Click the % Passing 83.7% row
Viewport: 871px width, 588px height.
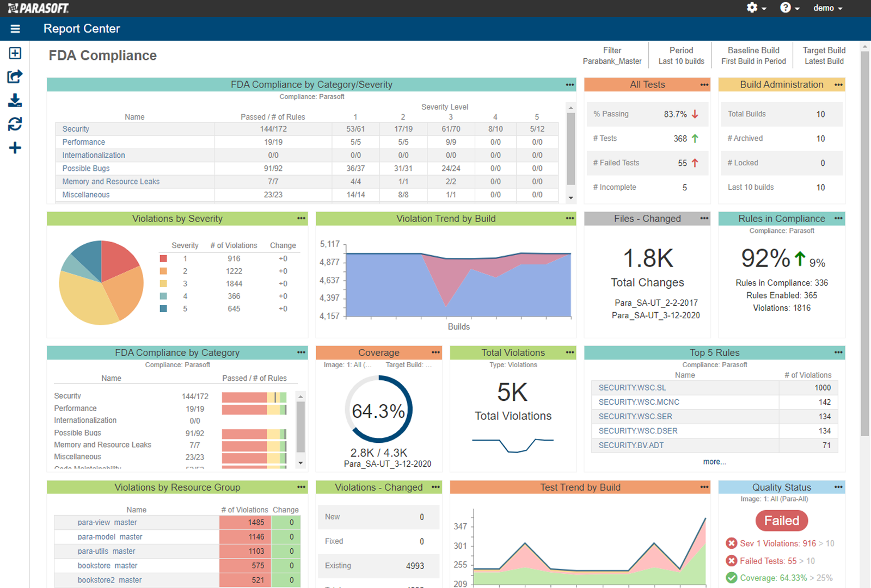(647, 114)
